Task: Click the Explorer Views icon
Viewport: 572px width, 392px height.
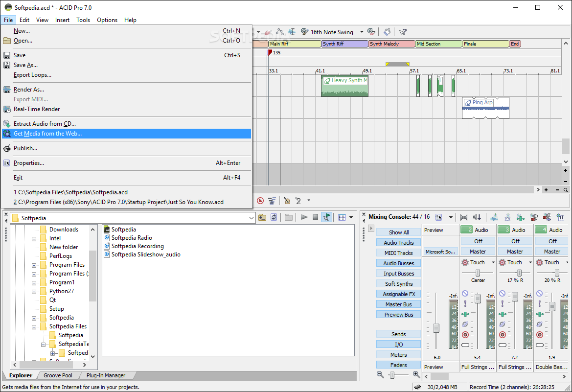Action: pyautogui.click(x=342, y=218)
